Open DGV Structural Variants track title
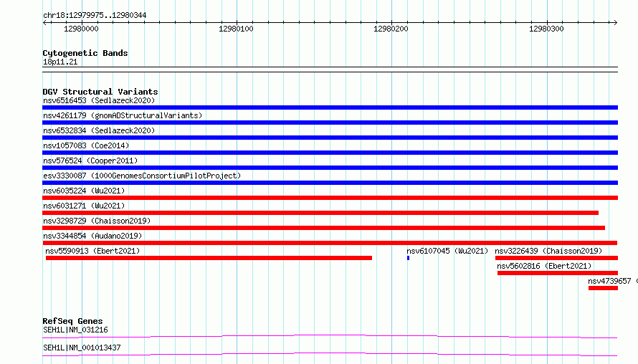 [x=100, y=92]
